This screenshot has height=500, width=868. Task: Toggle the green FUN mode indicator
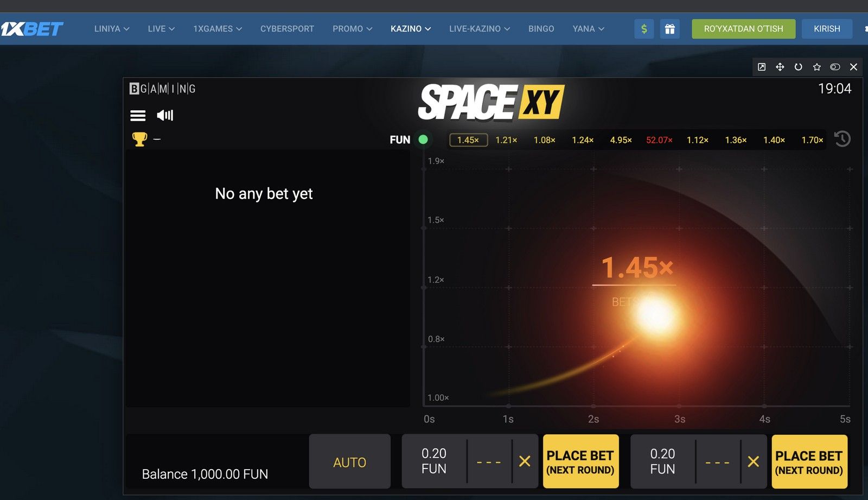pyautogui.click(x=423, y=140)
